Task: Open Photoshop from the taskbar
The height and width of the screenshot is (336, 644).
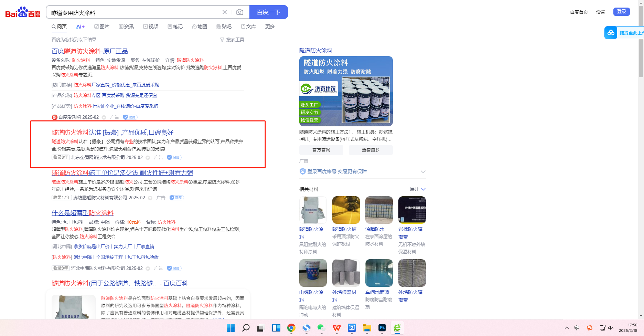Action: coord(382,328)
